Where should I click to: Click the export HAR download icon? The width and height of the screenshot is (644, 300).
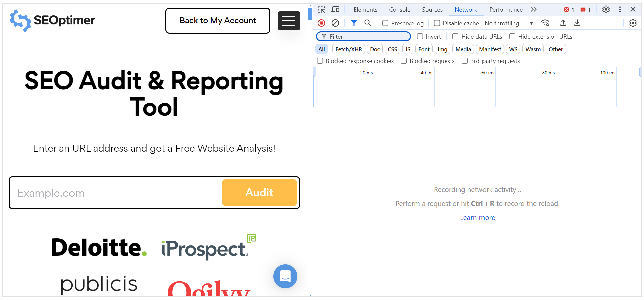tap(577, 23)
